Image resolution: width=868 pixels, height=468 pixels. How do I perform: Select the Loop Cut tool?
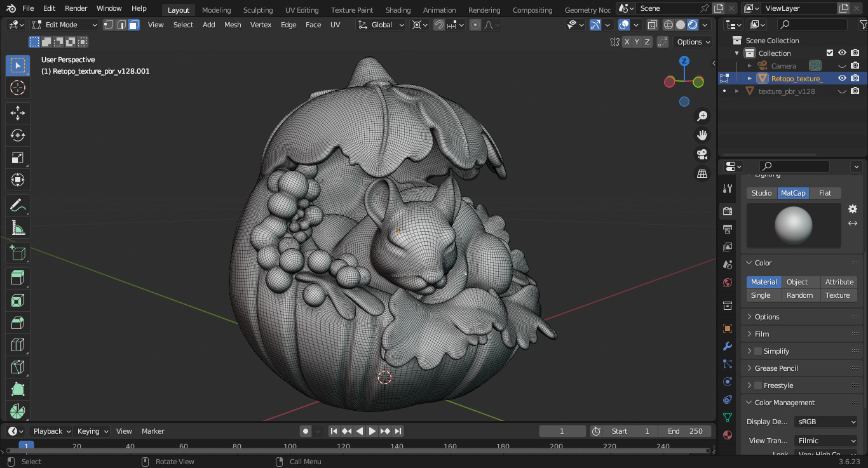click(x=18, y=344)
